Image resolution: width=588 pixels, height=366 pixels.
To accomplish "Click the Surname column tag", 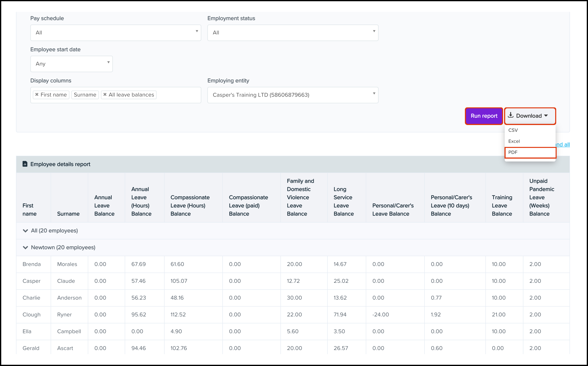I will [x=85, y=95].
